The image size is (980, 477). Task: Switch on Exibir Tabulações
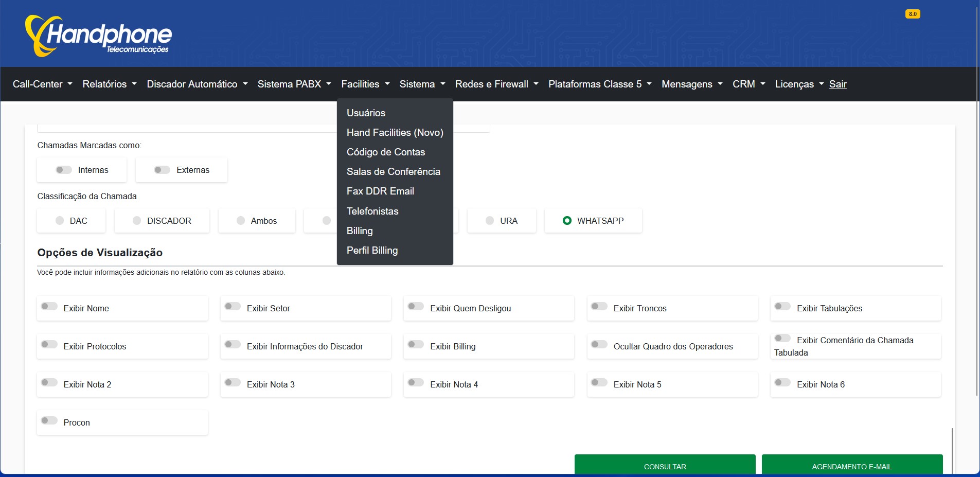[782, 307]
